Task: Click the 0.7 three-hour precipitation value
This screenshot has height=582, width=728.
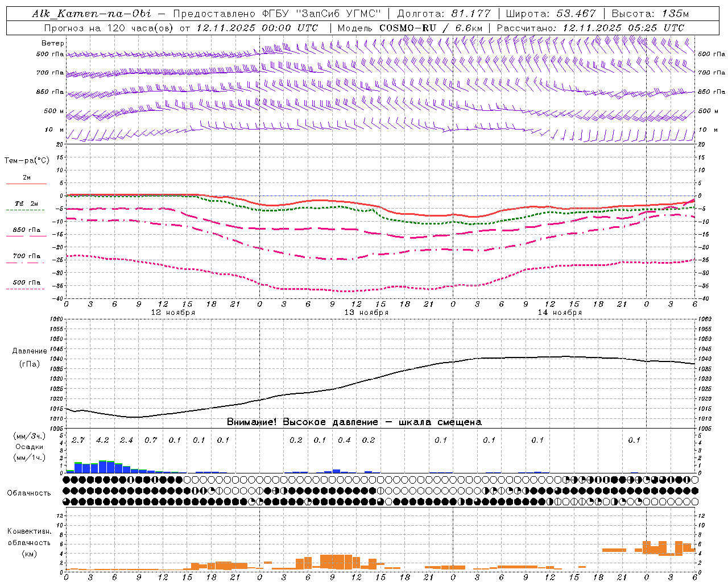Action: (x=151, y=440)
